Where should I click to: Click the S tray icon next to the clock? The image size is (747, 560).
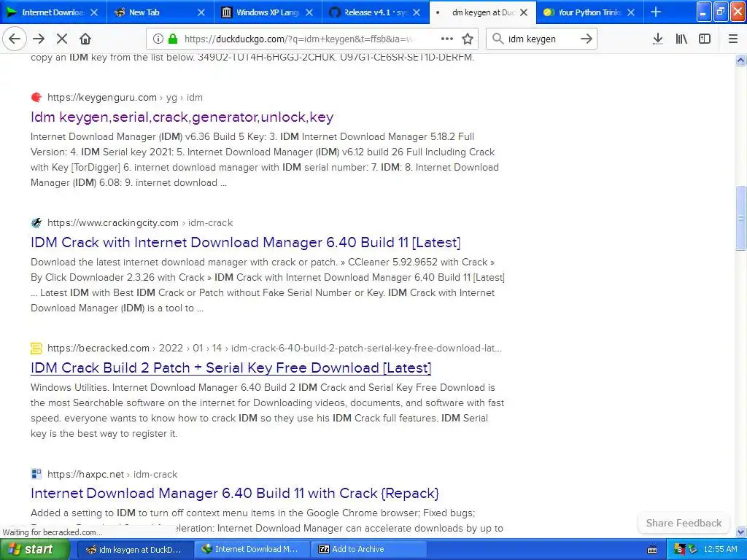tap(680, 550)
